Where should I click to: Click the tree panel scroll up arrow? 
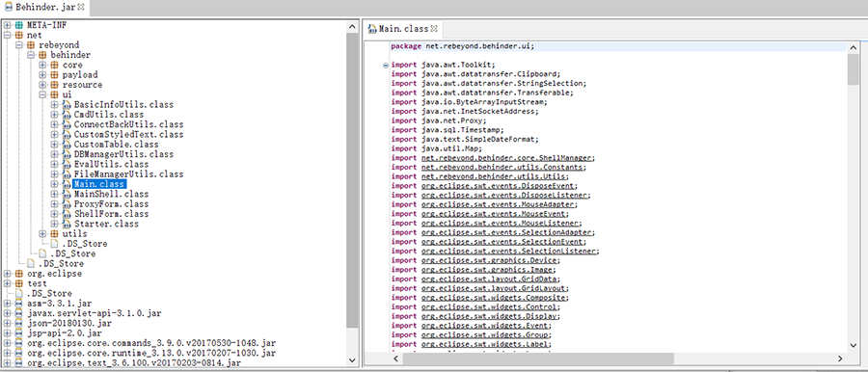[352, 27]
